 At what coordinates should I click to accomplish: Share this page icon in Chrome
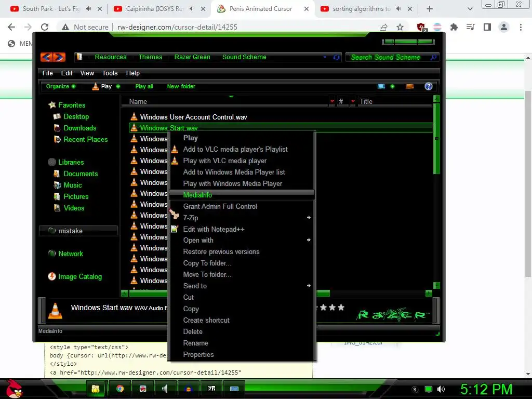pyautogui.click(x=383, y=27)
